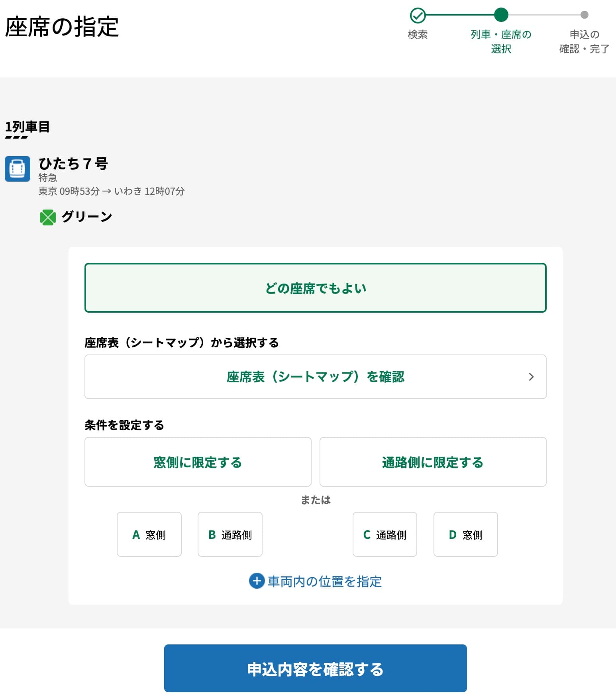Click the 条件を設定する heading
The height and width of the screenshot is (697, 616).
[124, 425]
